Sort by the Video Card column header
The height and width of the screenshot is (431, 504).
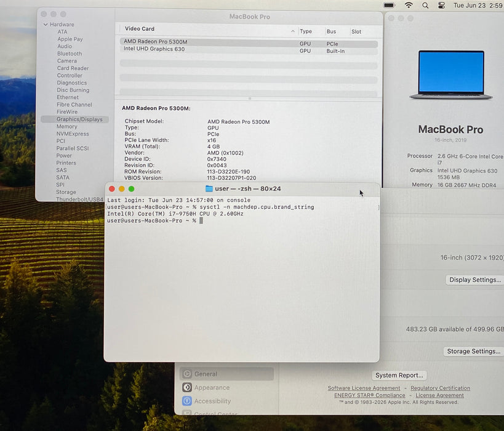[140, 28]
